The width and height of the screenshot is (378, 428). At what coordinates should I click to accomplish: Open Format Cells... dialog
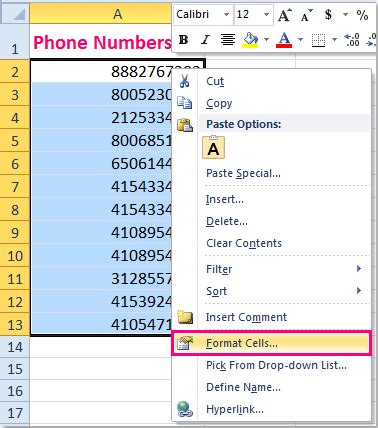pos(271,343)
